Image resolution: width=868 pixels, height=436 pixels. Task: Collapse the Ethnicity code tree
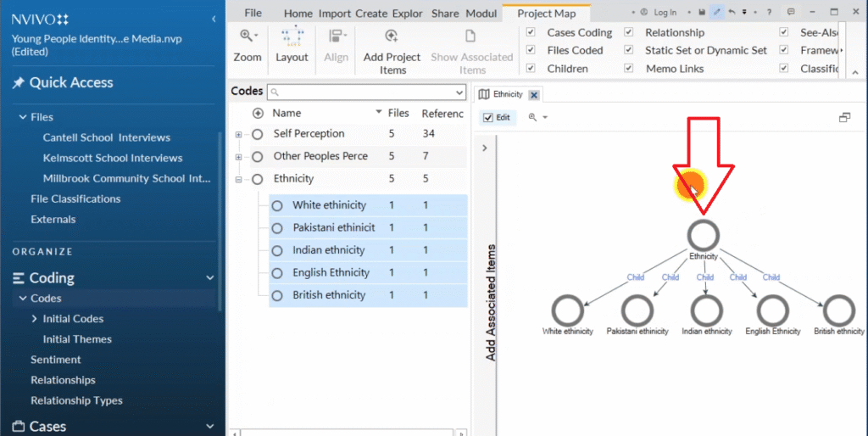(239, 179)
